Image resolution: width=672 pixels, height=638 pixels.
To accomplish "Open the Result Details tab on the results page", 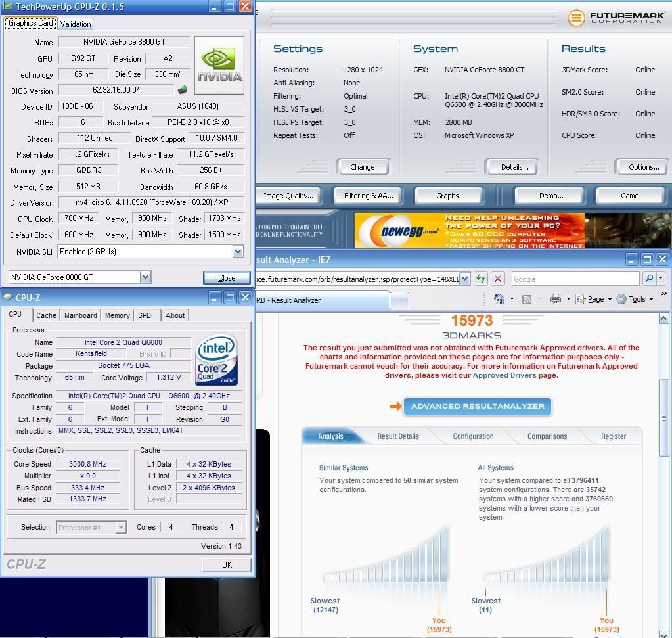I will tap(398, 436).
